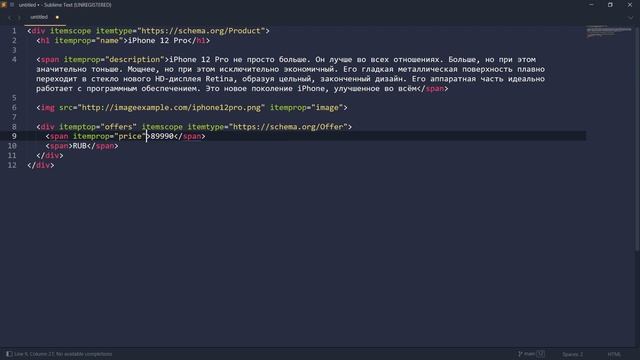The height and width of the screenshot is (360, 640).
Task: Open the tab list dropdown arrow
Action: coord(631,18)
